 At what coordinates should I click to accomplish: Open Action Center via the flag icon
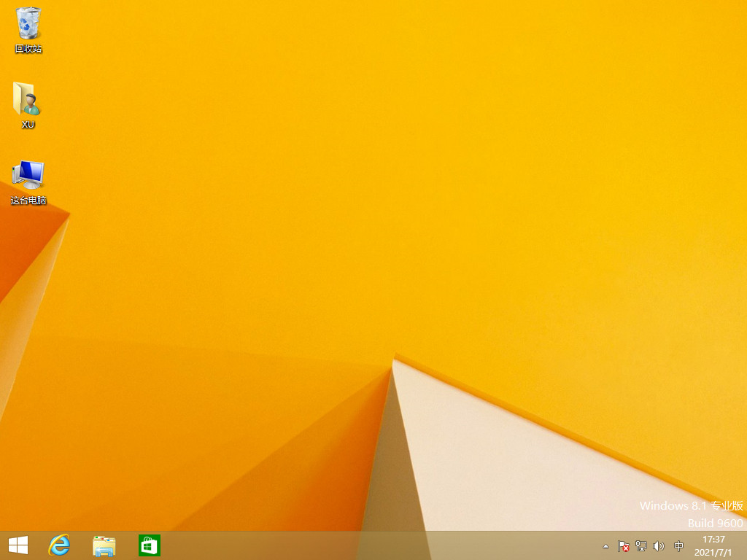pyautogui.click(x=623, y=545)
